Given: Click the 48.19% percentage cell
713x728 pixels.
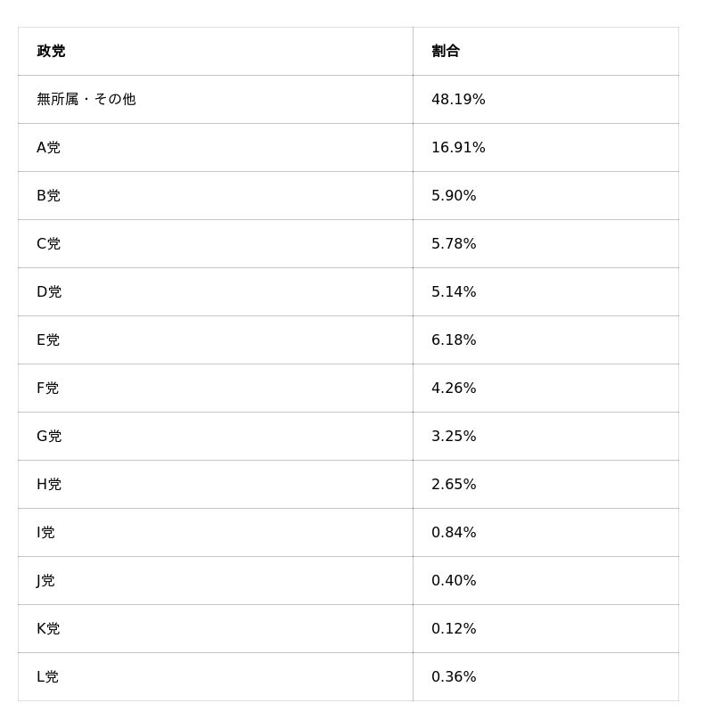Looking at the screenshot, I should [x=458, y=100].
